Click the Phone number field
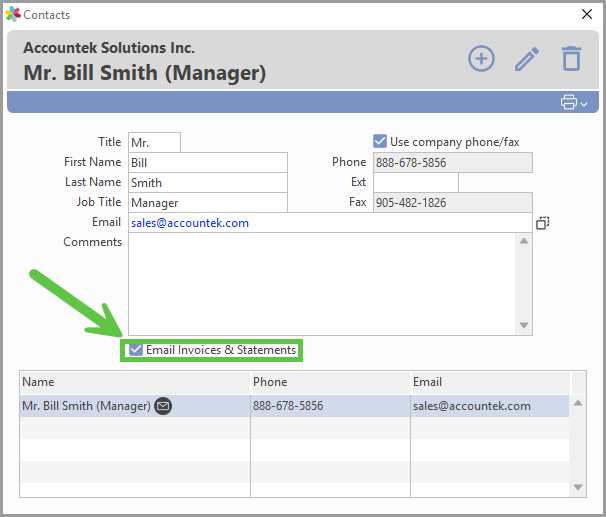The width and height of the screenshot is (606, 517). (x=453, y=163)
